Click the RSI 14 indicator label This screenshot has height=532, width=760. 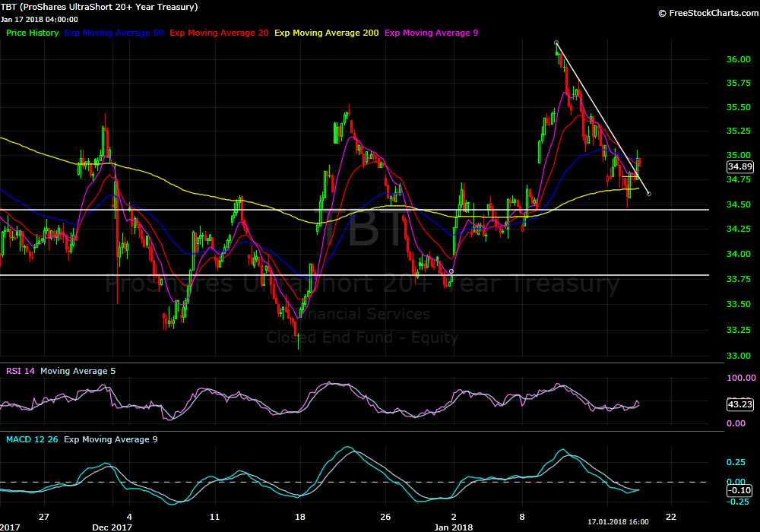[x=21, y=371]
